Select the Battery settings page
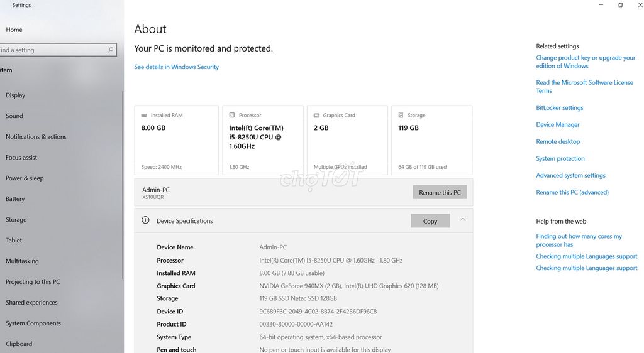The image size is (644, 353). [x=15, y=199]
